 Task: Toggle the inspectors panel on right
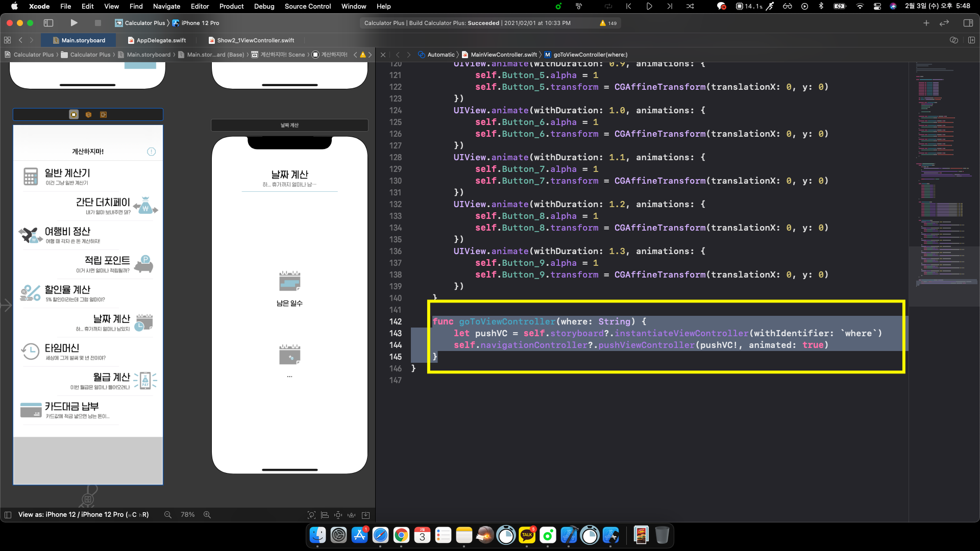coord(968,23)
